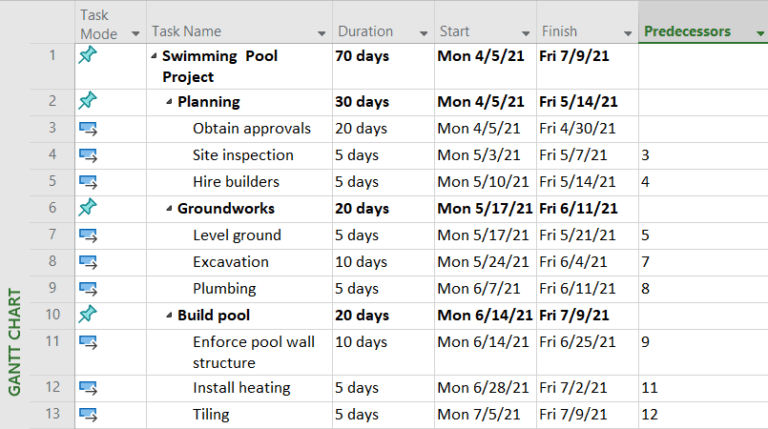Image resolution: width=768 pixels, height=429 pixels.
Task: Open the Task Name column filter dropdown
Action: coord(321,33)
